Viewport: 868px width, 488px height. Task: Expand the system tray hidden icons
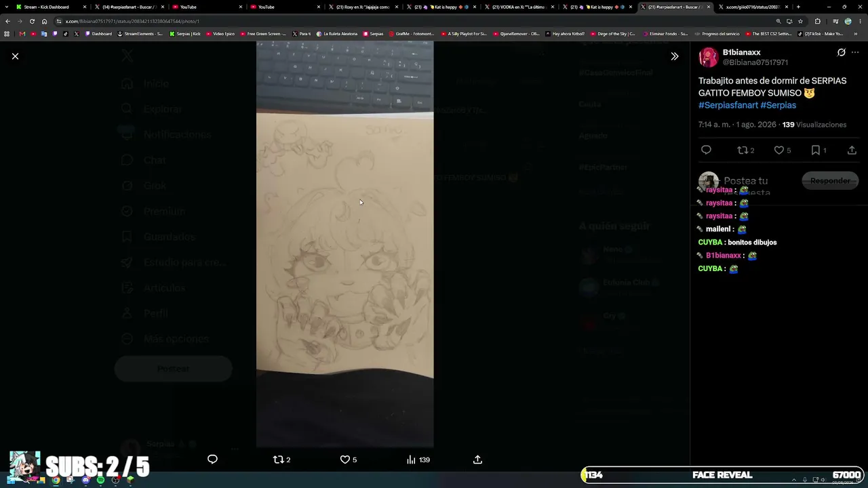[794, 480]
